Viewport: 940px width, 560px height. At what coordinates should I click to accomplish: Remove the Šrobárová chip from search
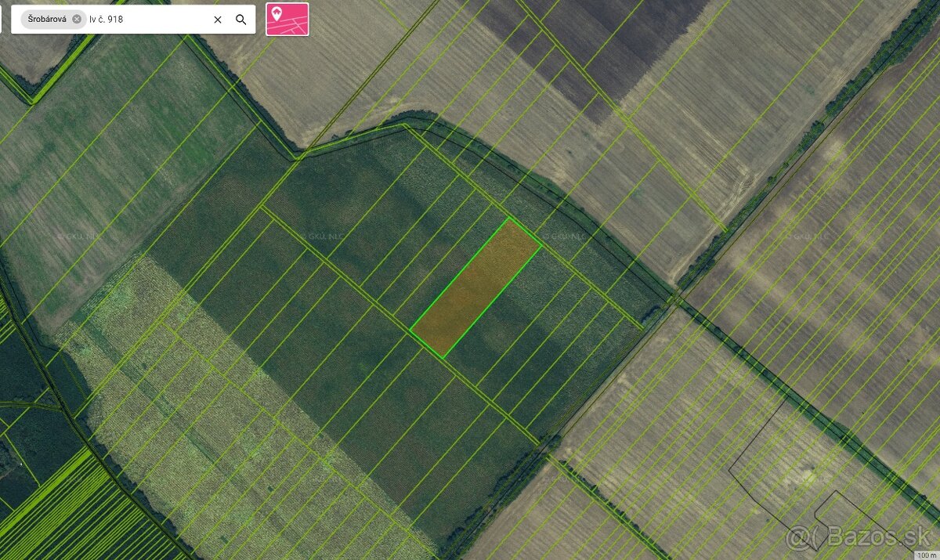point(77,20)
